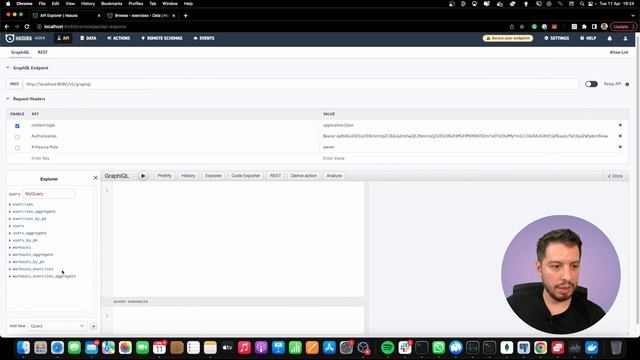Disable the content-type header checkbox
Screen dimensions: 640x360
(x=17, y=126)
